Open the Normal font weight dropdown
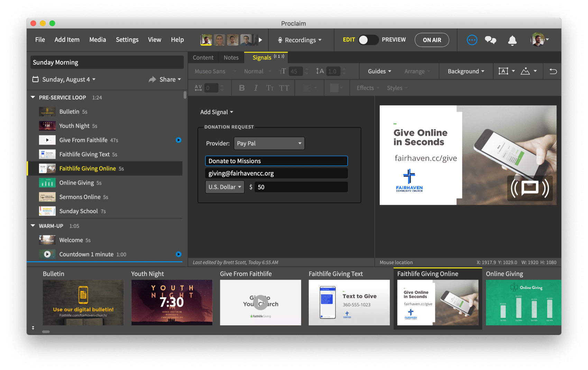 [x=258, y=71]
